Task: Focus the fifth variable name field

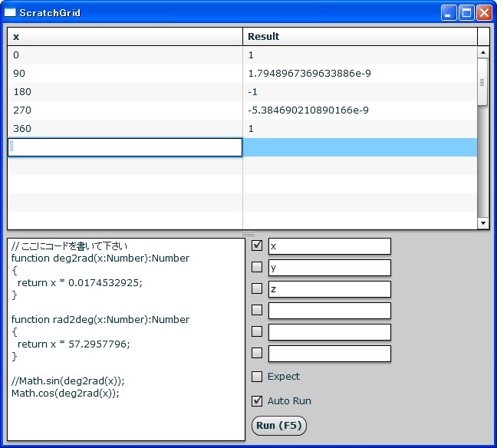Action: pos(330,332)
